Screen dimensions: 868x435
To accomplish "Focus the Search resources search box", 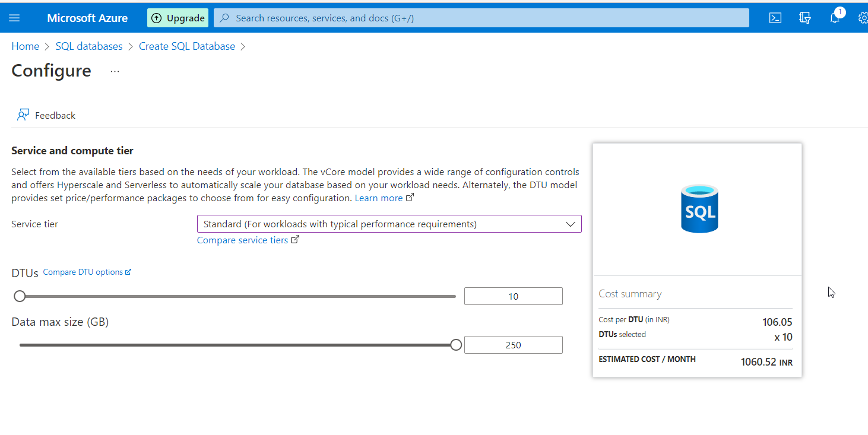I will click(481, 18).
